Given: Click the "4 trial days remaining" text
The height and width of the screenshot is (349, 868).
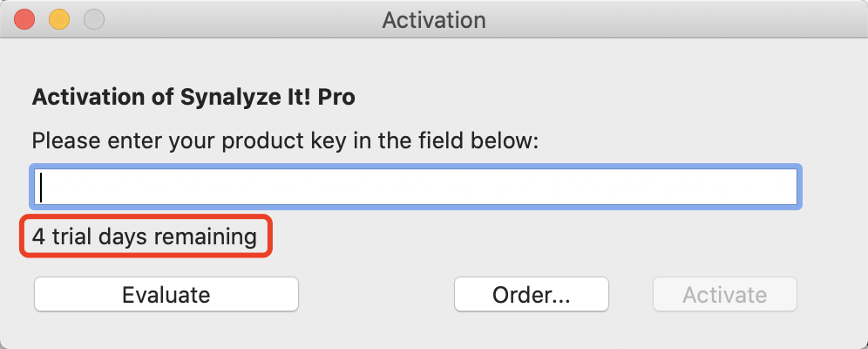Looking at the screenshot, I should (x=145, y=236).
